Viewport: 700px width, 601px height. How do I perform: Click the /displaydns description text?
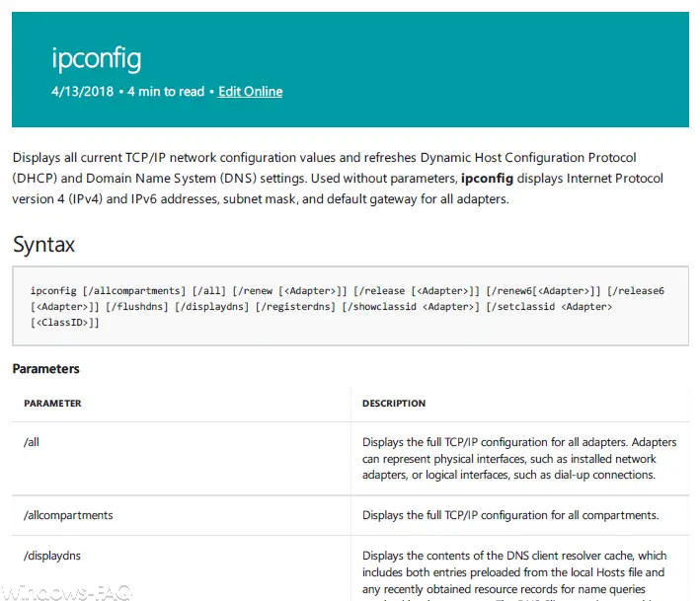pyautogui.click(x=513, y=576)
